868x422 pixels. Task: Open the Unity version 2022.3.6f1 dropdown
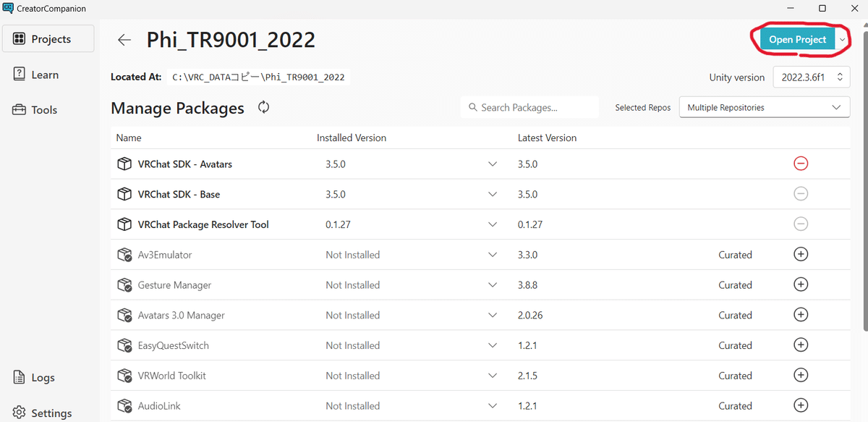coord(812,77)
